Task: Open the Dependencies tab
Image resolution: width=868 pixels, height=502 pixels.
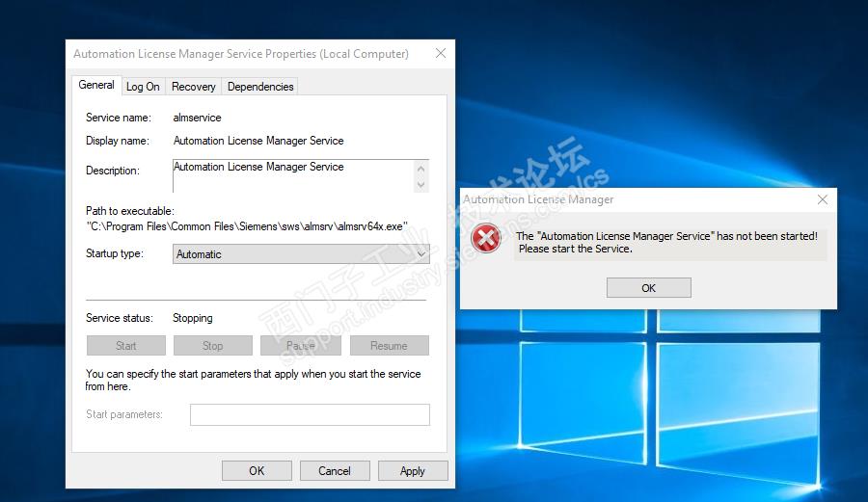Action: coord(260,87)
